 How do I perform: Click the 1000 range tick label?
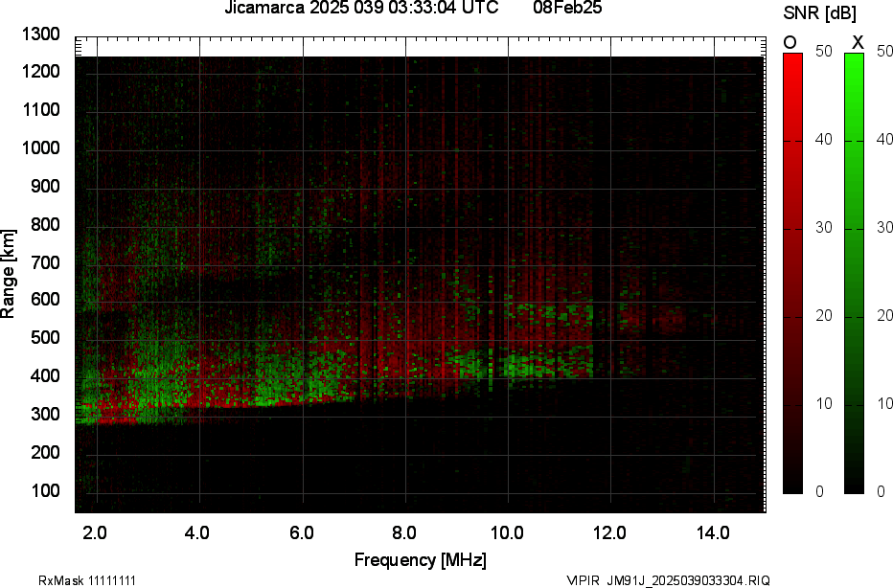[41, 148]
